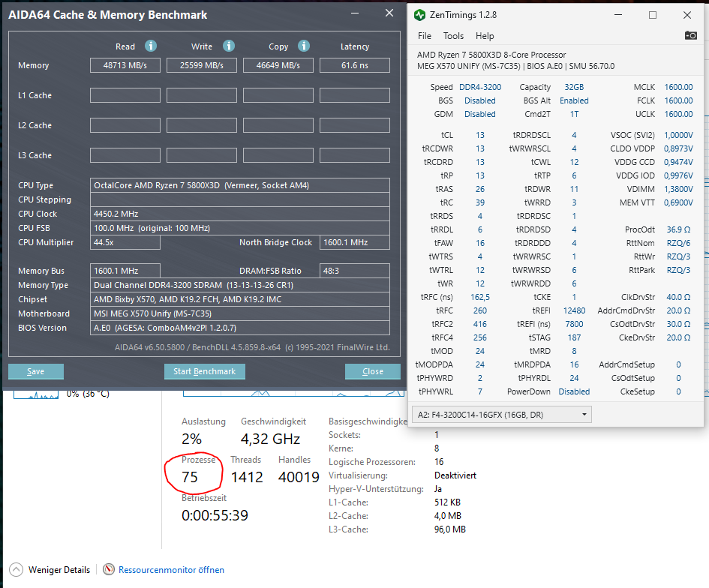Click the L3-Cache value 96,0 MB
This screenshot has width=709, height=588.
click(x=450, y=529)
